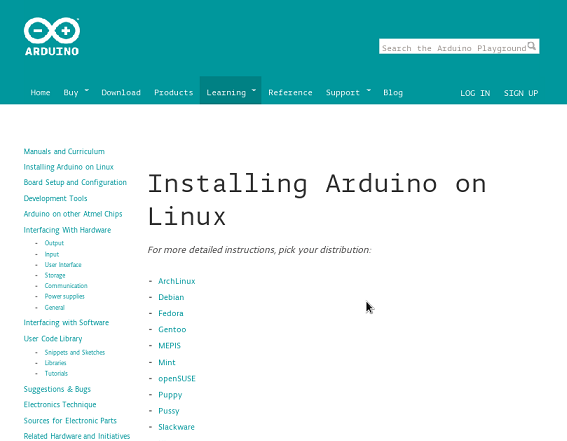This screenshot has width=567, height=441.
Task: Open Suggestions & Bugs link
Action: coord(57,389)
